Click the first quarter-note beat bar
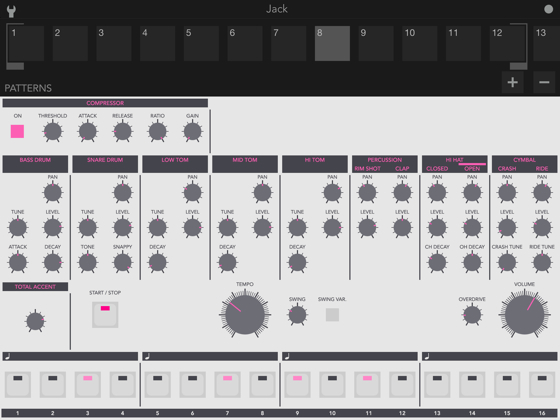Image resolution: width=560 pixels, height=420 pixels. tap(70, 356)
